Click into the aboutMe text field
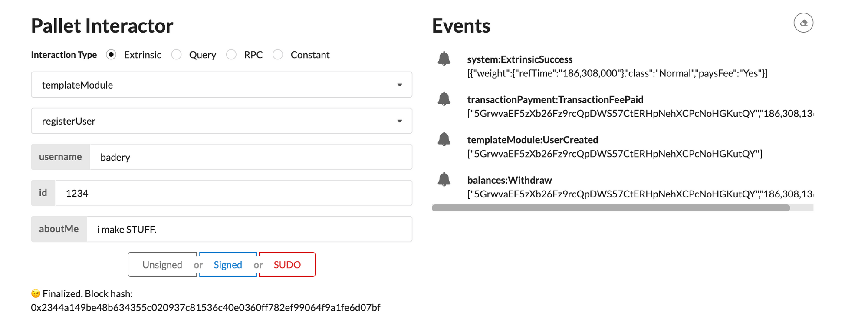868x329 pixels. click(x=249, y=229)
